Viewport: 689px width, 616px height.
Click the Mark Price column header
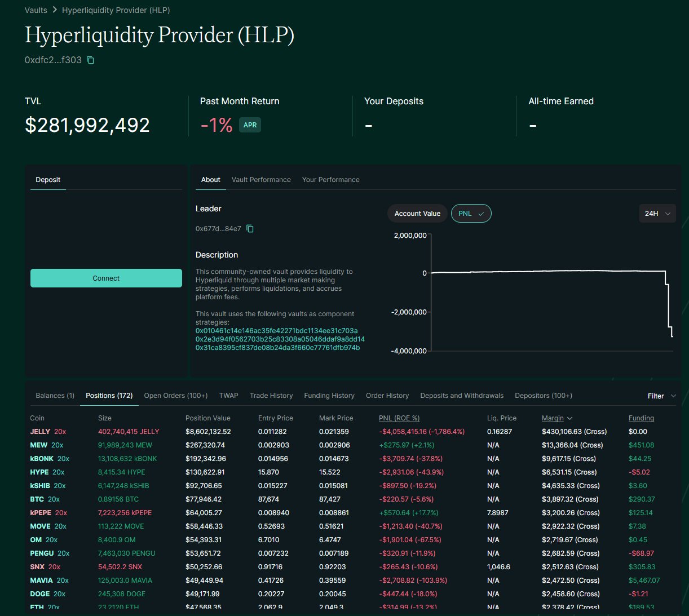tap(336, 418)
